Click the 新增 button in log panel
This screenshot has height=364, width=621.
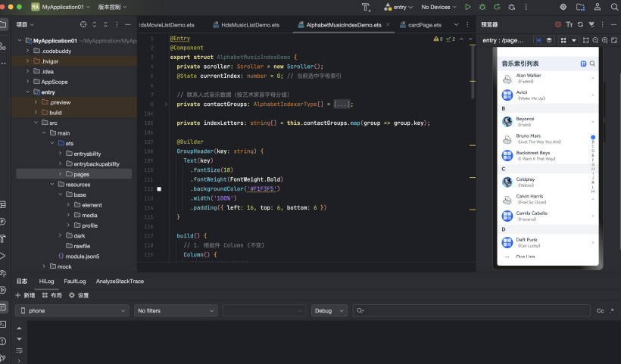click(x=25, y=295)
